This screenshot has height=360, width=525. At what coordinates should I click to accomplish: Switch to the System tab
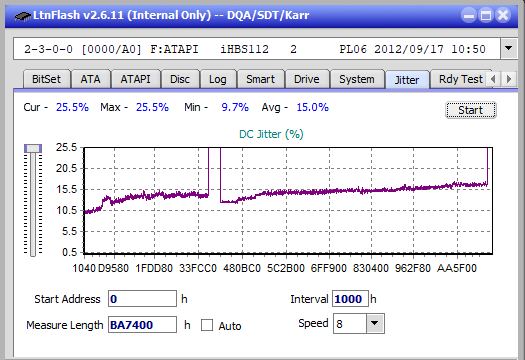pos(357,79)
